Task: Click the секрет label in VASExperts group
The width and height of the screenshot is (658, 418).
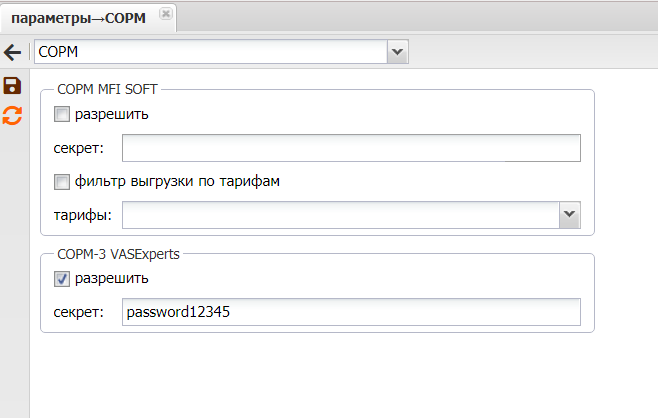Action: (78, 313)
